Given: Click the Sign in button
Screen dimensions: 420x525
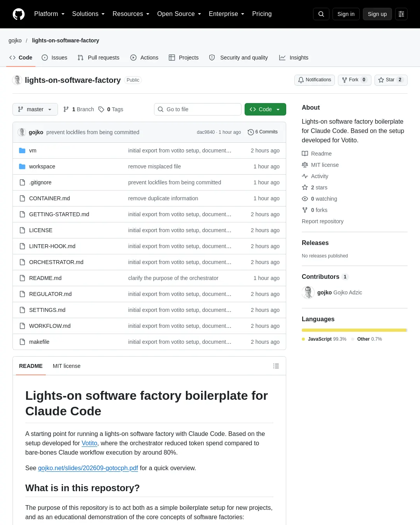Looking at the screenshot, I should (346, 14).
